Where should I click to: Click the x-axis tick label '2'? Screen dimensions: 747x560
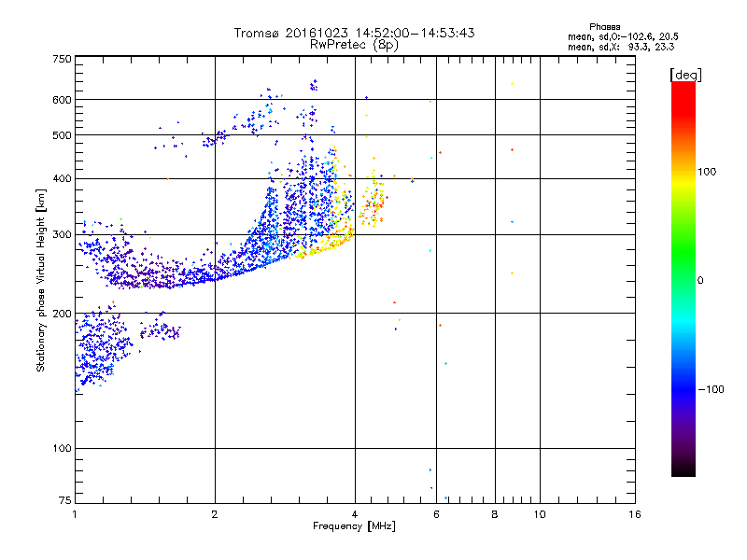click(x=215, y=514)
